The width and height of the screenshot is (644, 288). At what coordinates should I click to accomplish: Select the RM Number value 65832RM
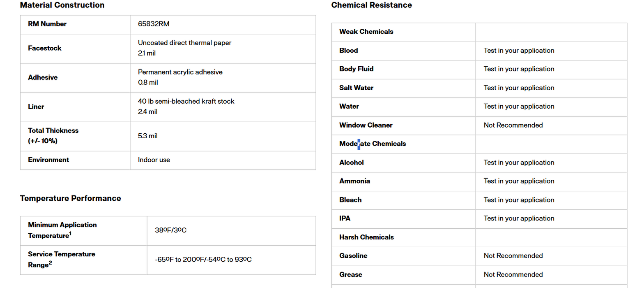coord(154,24)
